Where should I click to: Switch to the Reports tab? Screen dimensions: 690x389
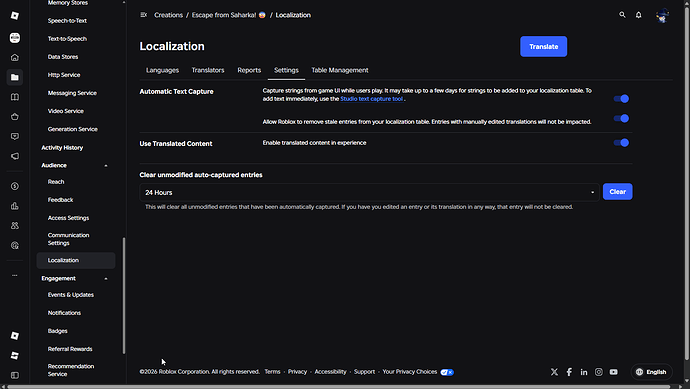[x=249, y=70]
